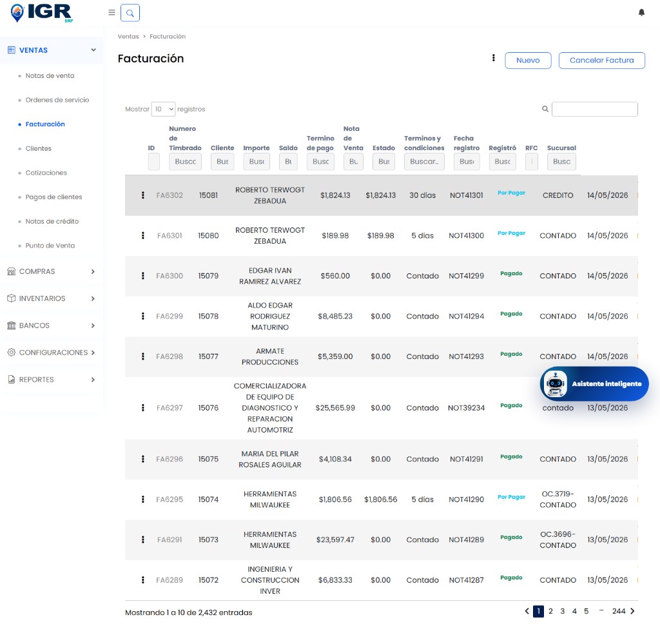Screen dimensions: 660x644
Task: Click the Nuevo button
Action: [x=528, y=60]
